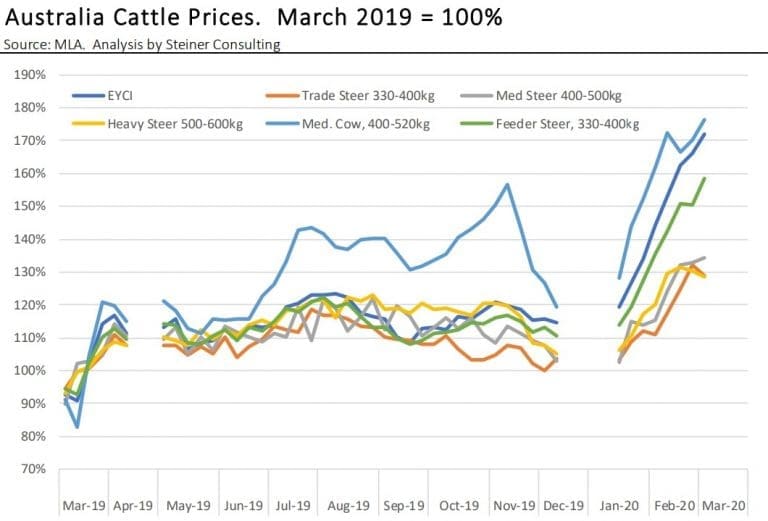Viewport: 768px width, 521px height.
Task: Click the Mar-20 axis label
Action: coord(724,505)
